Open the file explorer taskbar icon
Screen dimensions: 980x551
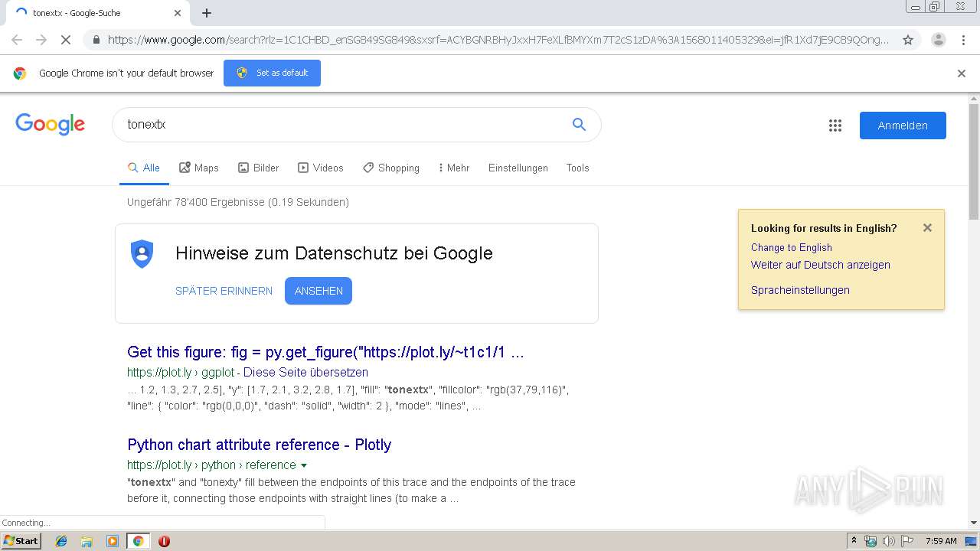pyautogui.click(x=87, y=541)
